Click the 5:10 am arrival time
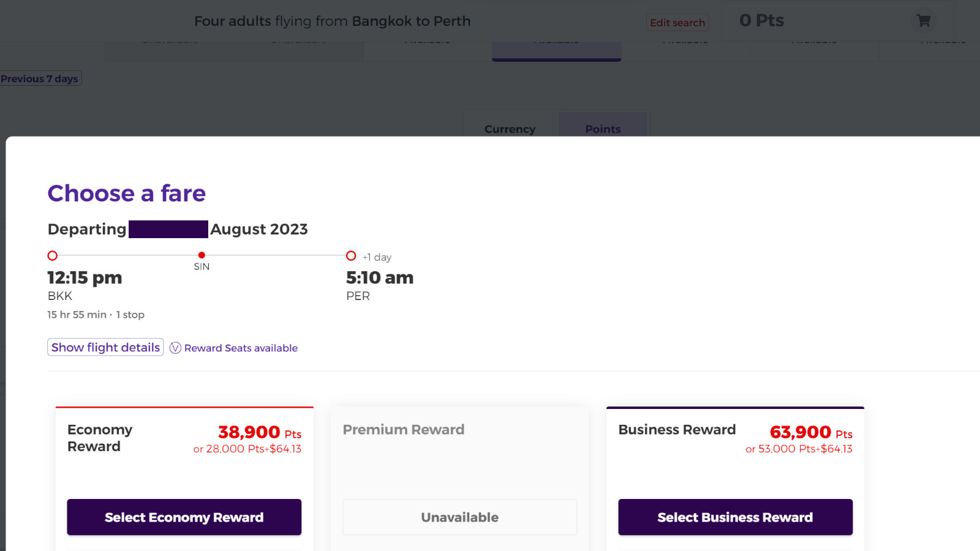This screenshot has height=551, width=980. point(380,278)
